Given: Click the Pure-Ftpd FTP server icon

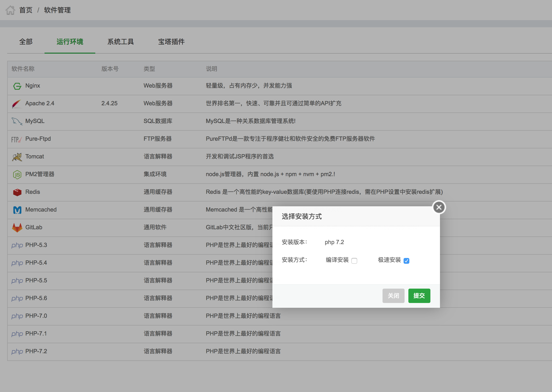Looking at the screenshot, I should coord(17,139).
